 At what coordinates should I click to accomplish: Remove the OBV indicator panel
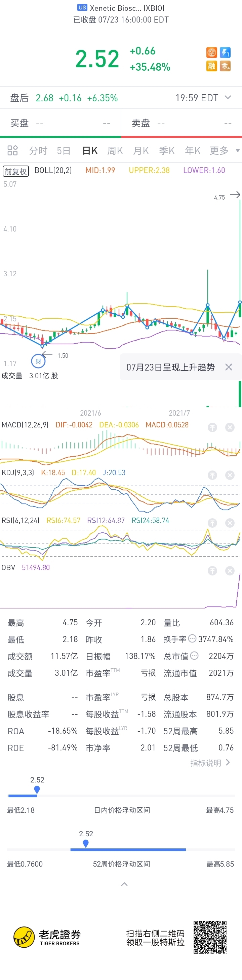point(230,571)
